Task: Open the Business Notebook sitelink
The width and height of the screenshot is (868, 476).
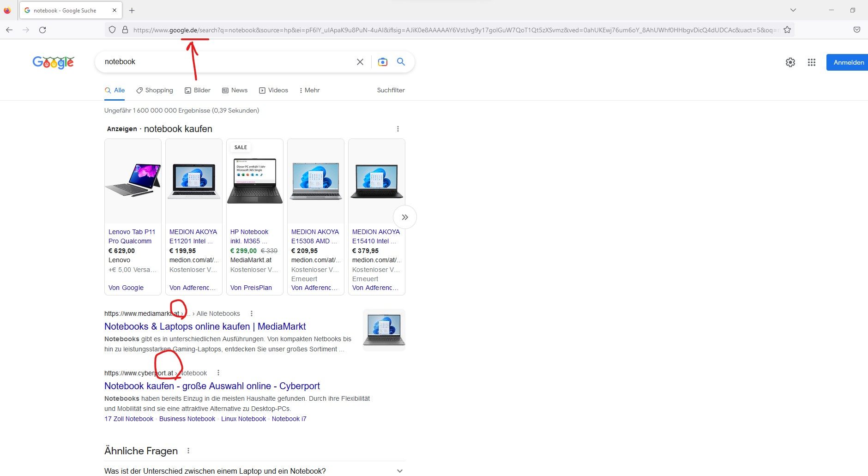Action: [x=187, y=419]
